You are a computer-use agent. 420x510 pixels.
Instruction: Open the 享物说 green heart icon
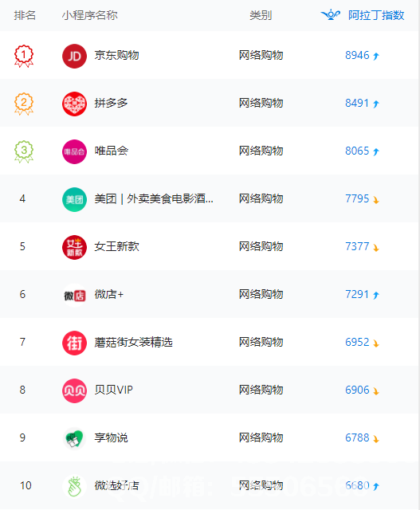pyautogui.click(x=74, y=438)
